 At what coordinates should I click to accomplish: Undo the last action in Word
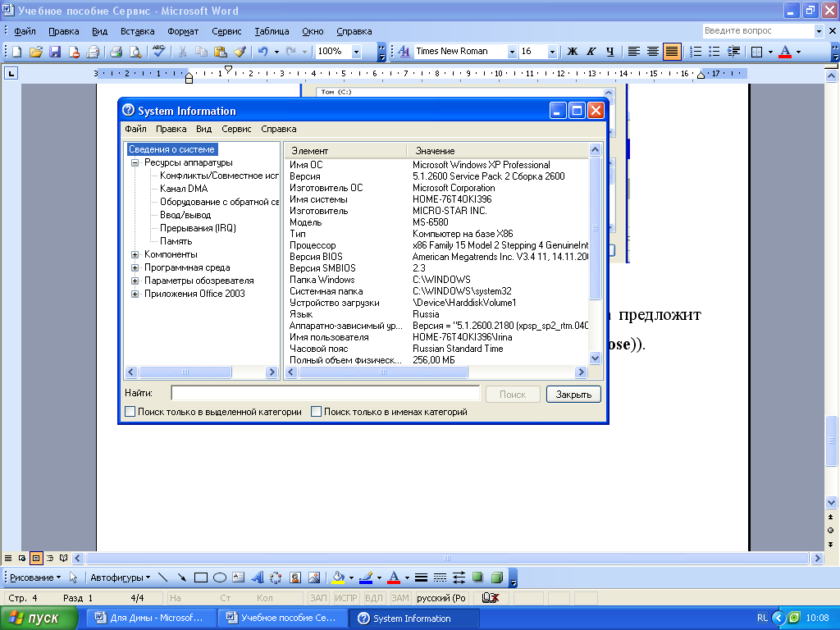(263, 52)
